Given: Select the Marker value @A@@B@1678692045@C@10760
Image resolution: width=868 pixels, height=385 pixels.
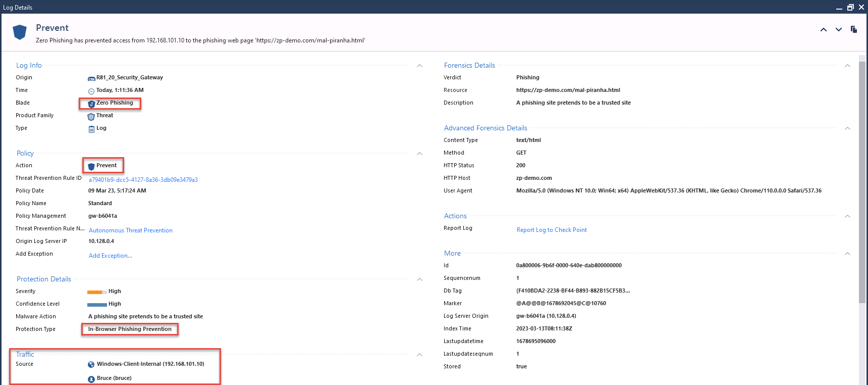Looking at the screenshot, I should (x=561, y=303).
